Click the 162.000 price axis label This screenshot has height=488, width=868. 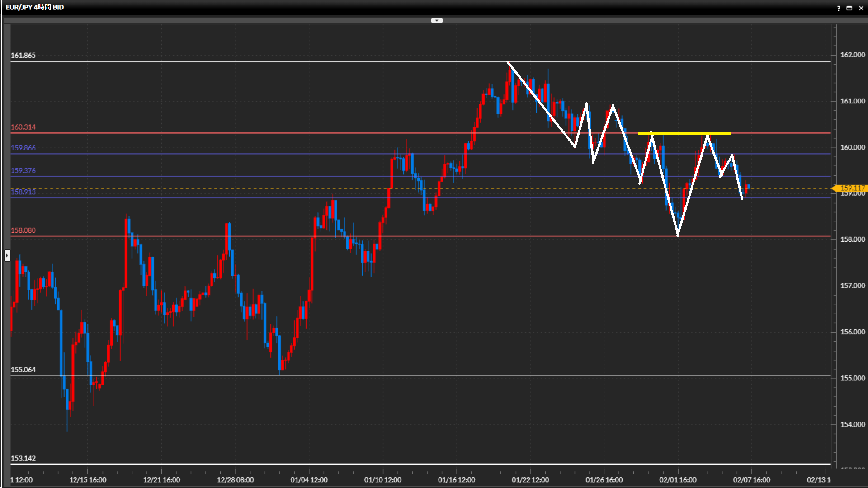click(852, 55)
